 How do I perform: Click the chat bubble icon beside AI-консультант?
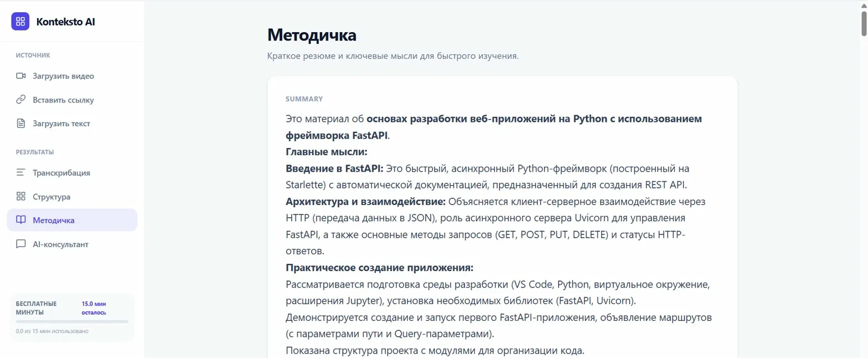(21, 244)
